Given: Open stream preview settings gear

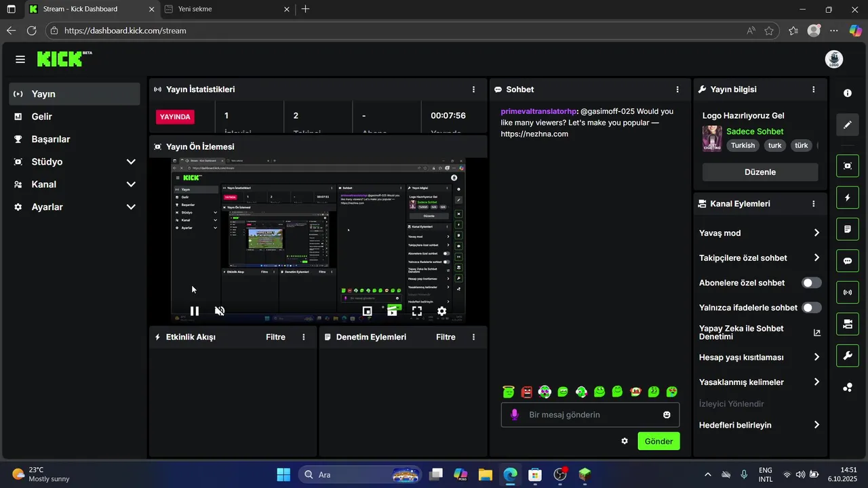Looking at the screenshot, I should tap(441, 311).
